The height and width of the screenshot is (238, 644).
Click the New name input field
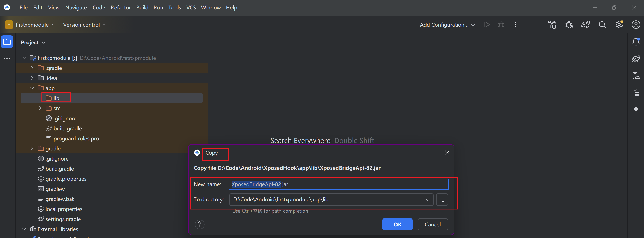point(338,184)
